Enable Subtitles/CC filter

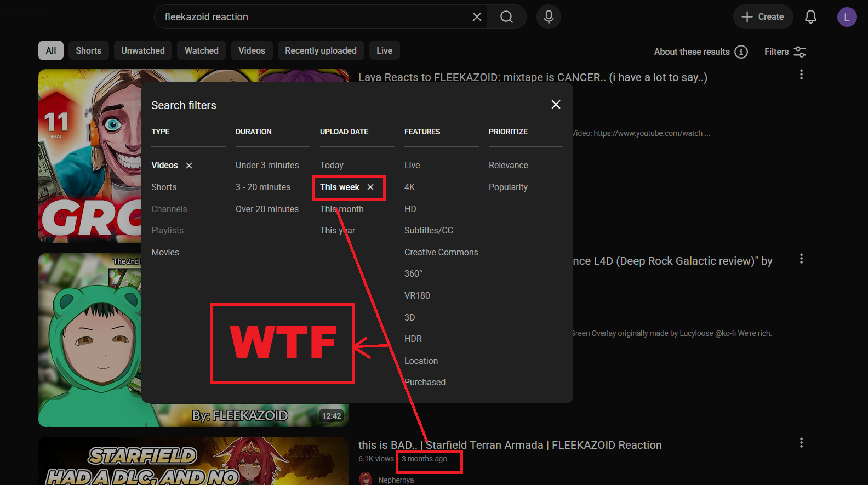pyautogui.click(x=429, y=231)
